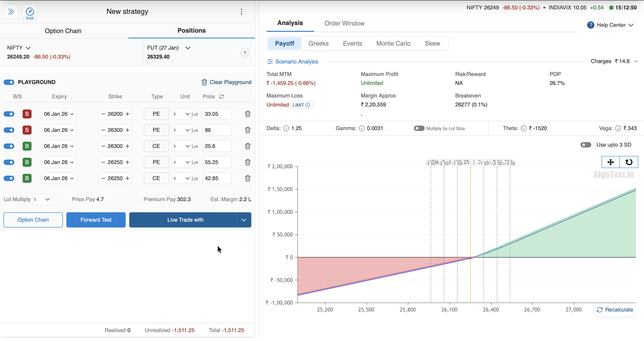644x341 pixels.
Task: Enable Multiply by Lot Size toggle
Action: pos(419,128)
